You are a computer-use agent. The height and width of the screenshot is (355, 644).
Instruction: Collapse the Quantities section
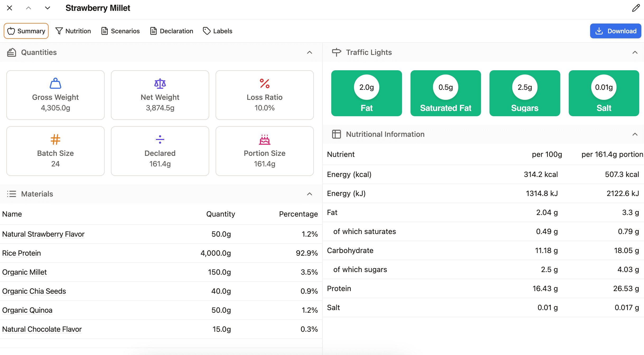(x=310, y=52)
